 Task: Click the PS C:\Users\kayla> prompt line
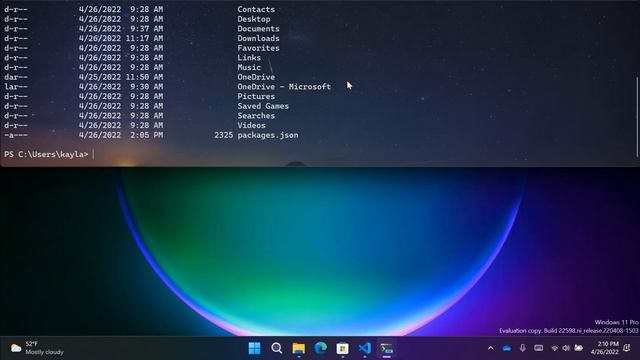[x=46, y=154]
